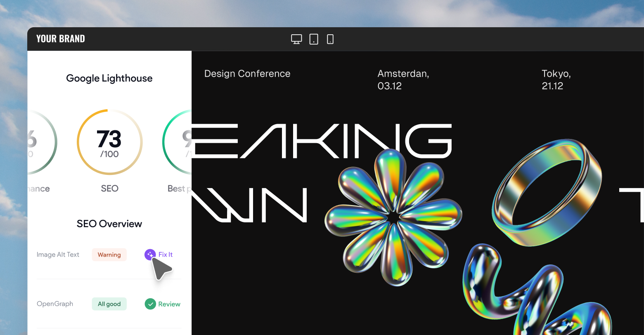Click the Tokyo 21.12 event entry

click(x=556, y=80)
